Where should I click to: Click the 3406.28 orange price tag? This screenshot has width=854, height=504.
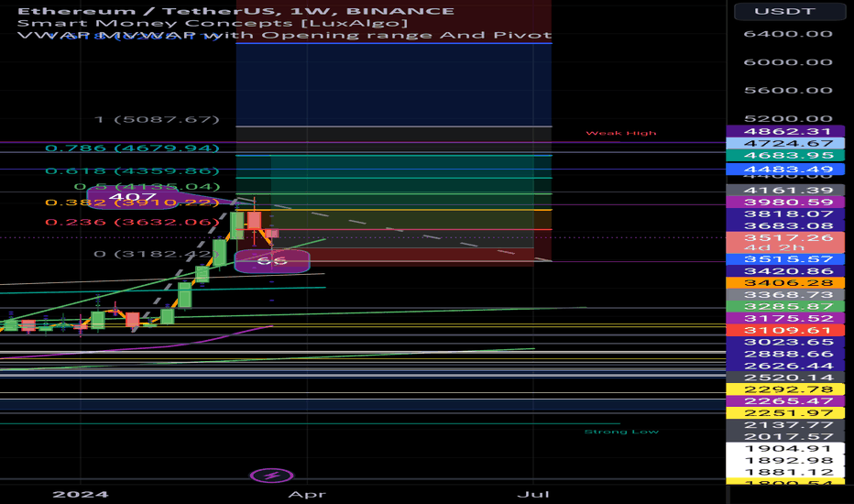tap(786, 283)
